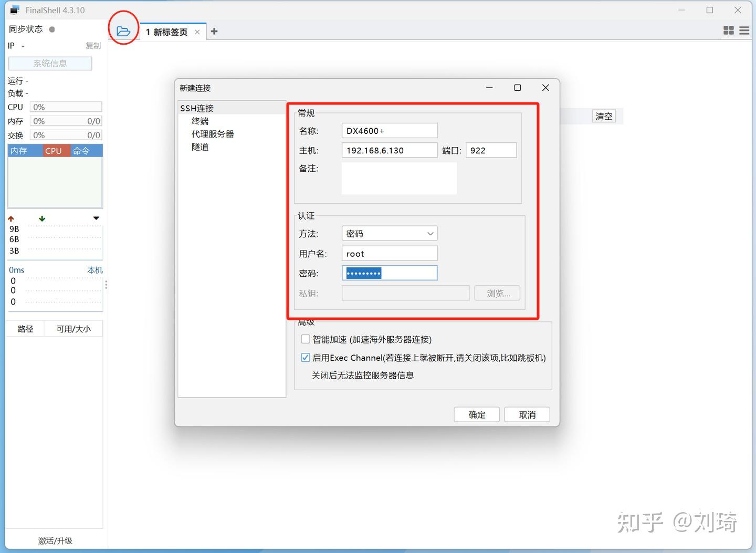Switch to grid view in top-right corner
This screenshot has width=756, height=553.
coord(729,30)
